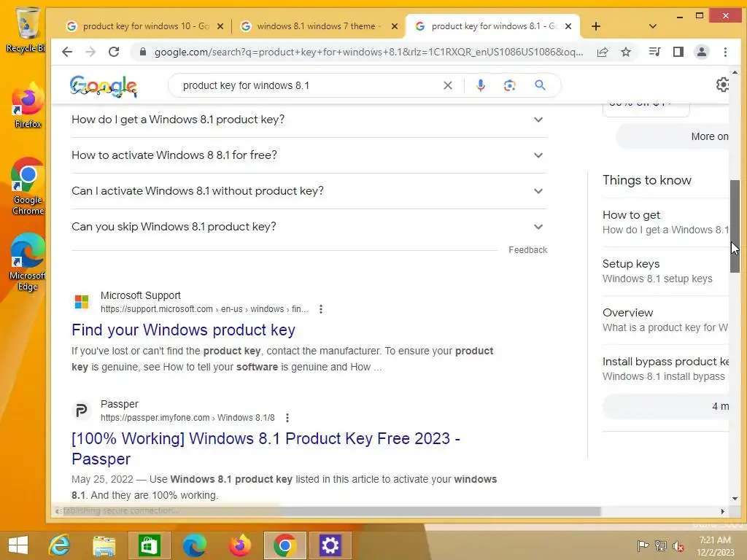Open Action Center flag icon in tray
747x560 pixels.
(643, 545)
